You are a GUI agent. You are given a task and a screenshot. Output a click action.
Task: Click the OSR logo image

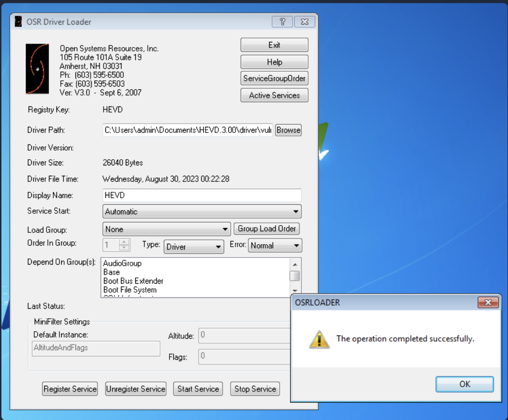(37, 69)
